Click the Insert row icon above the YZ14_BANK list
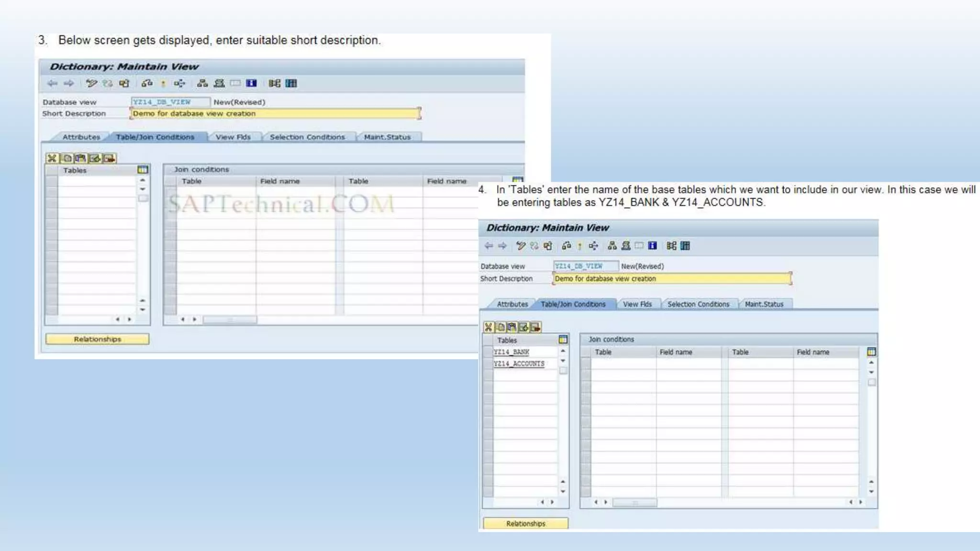The width and height of the screenshot is (980, 551). point(524,327)
